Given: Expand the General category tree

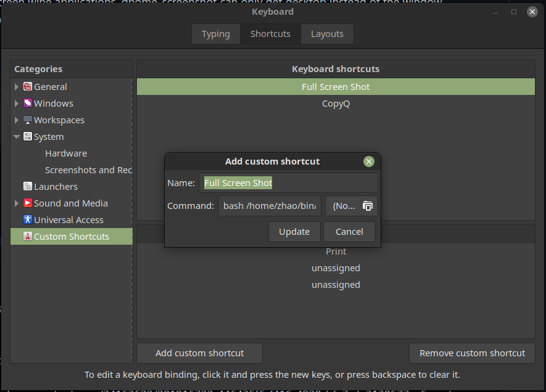Looking at the screenshot, I should 17,86.
